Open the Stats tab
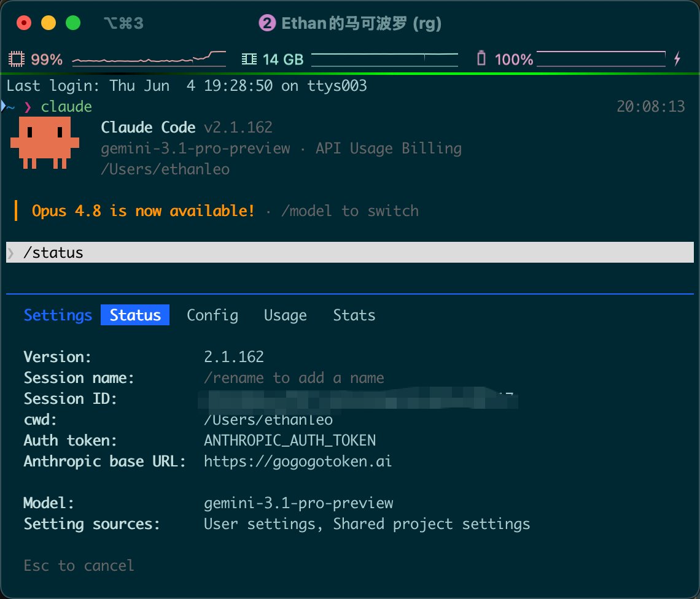700x599 pixels. (x=354, y=315)
